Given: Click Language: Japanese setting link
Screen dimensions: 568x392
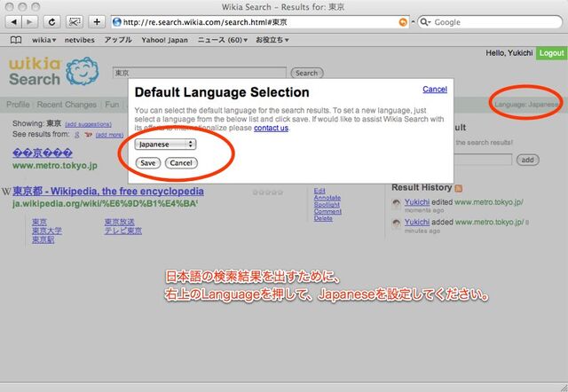Looking at the screenshot, I should tap(526, 105).
